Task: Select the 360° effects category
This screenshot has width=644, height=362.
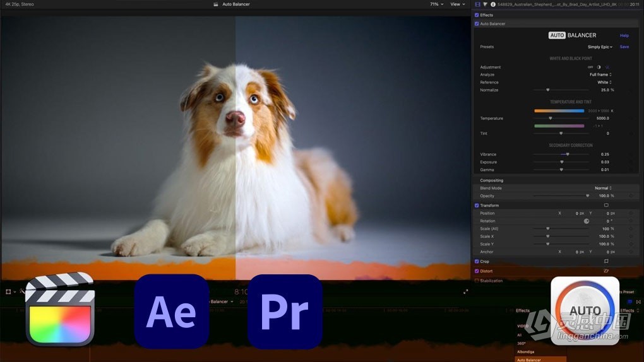Action: 521,344
